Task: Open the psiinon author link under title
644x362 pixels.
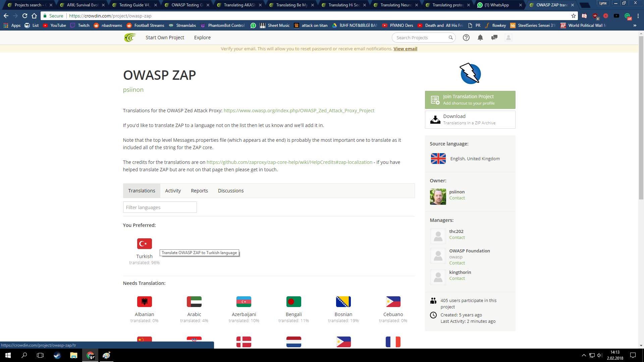Action: pyautogui.click(x=133, y=90)
